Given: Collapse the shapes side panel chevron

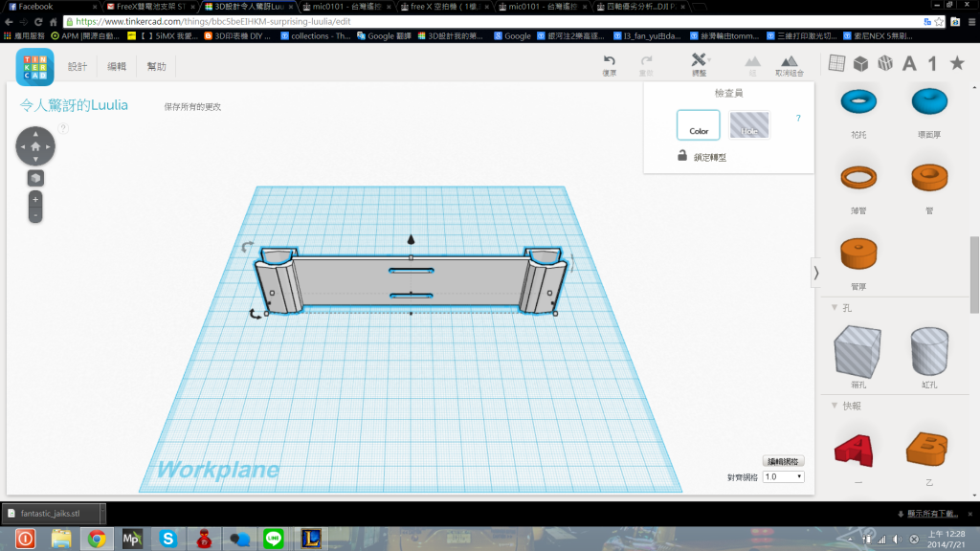Looking at the screenshot, I should click(815, 273).
